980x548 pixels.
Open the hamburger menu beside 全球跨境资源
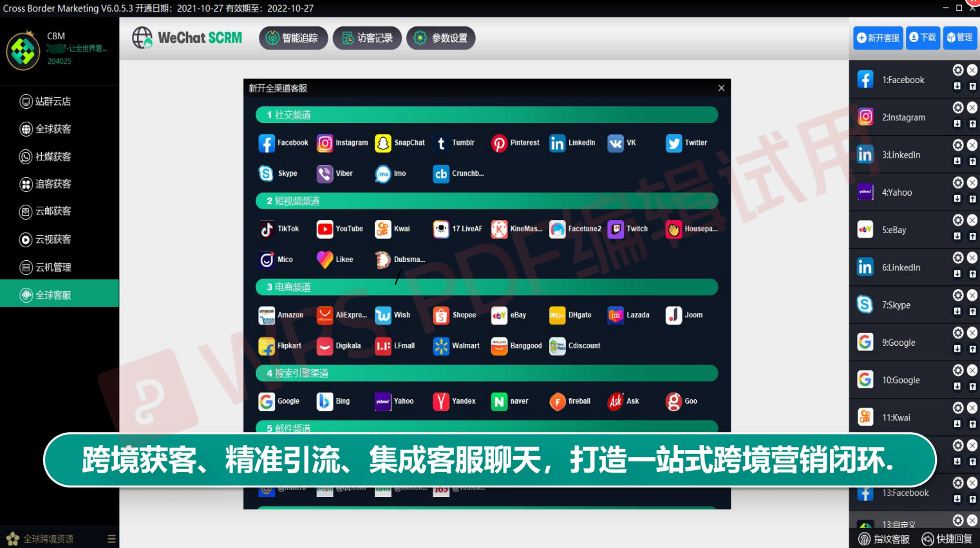pos(111,539)
